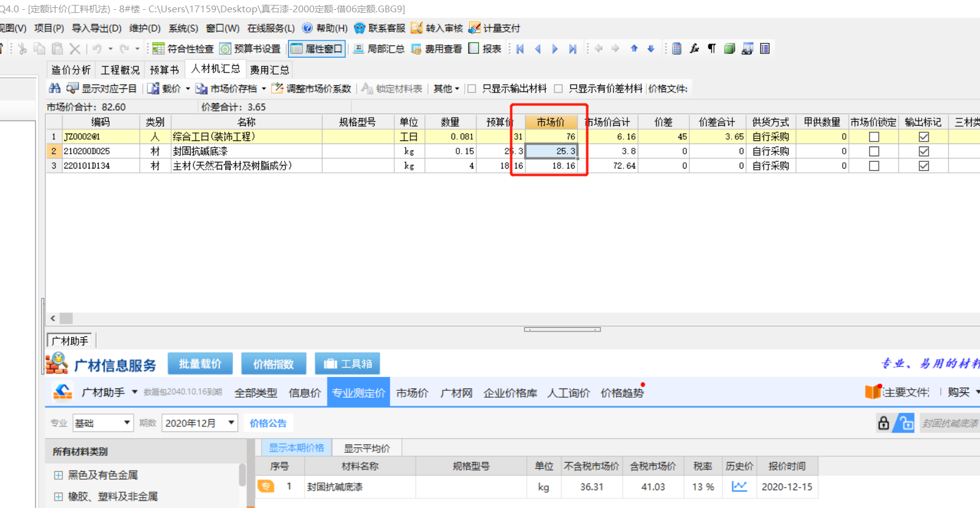
Task: Click the 价格指数 button
Action: (274, 364)
